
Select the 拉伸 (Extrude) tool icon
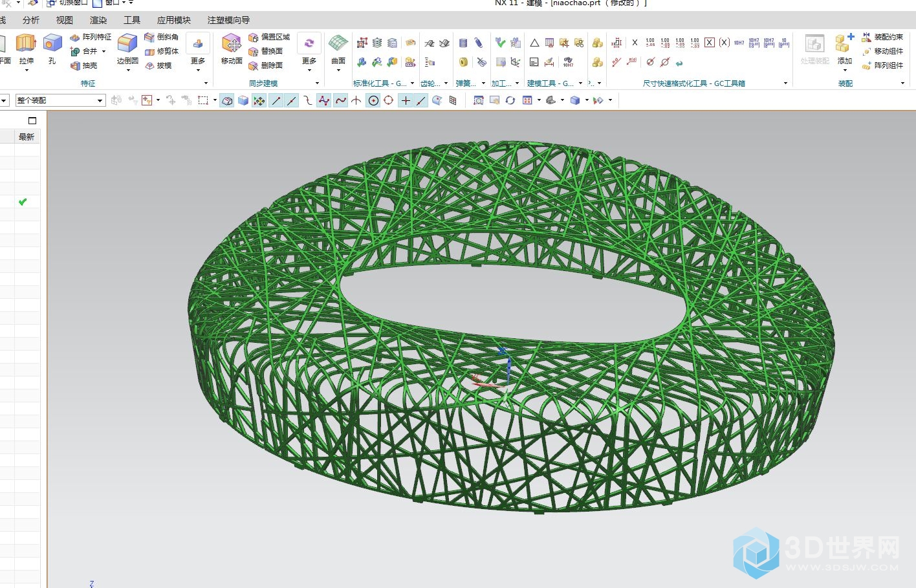pyautogui.click(x=26, y=44)
